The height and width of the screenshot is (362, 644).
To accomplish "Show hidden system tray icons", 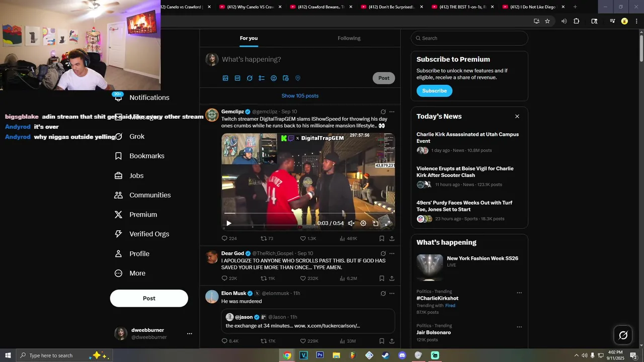I will point(576,355).
